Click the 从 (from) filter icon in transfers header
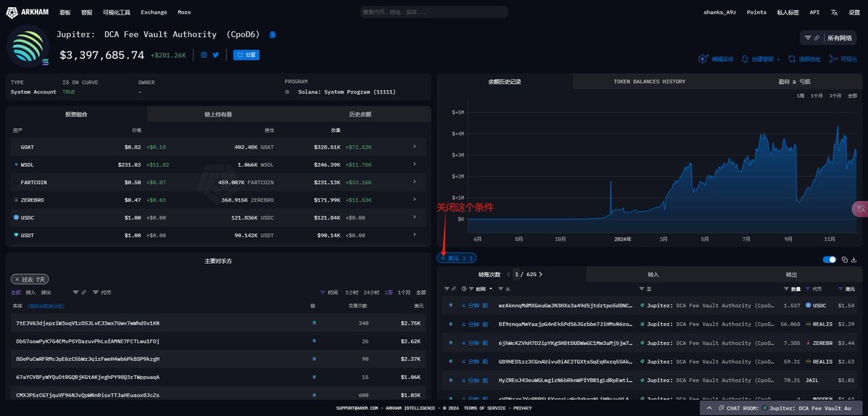The image size is (868, 416). tap(500, 288)
